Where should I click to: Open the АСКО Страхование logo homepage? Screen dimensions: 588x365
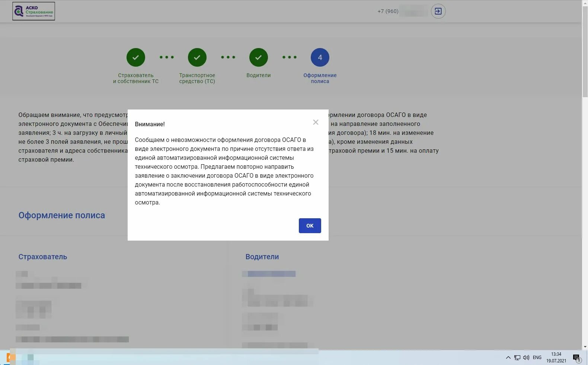click(x=33, y=11)
